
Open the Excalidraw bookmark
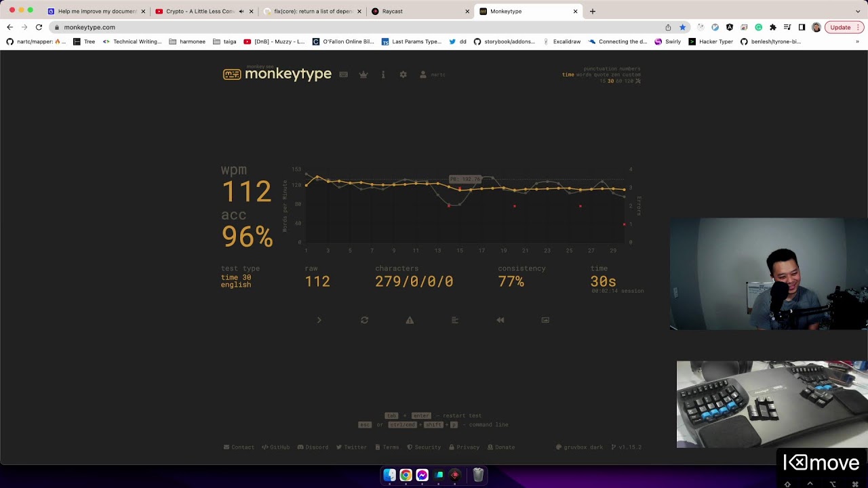coord(561,41)
